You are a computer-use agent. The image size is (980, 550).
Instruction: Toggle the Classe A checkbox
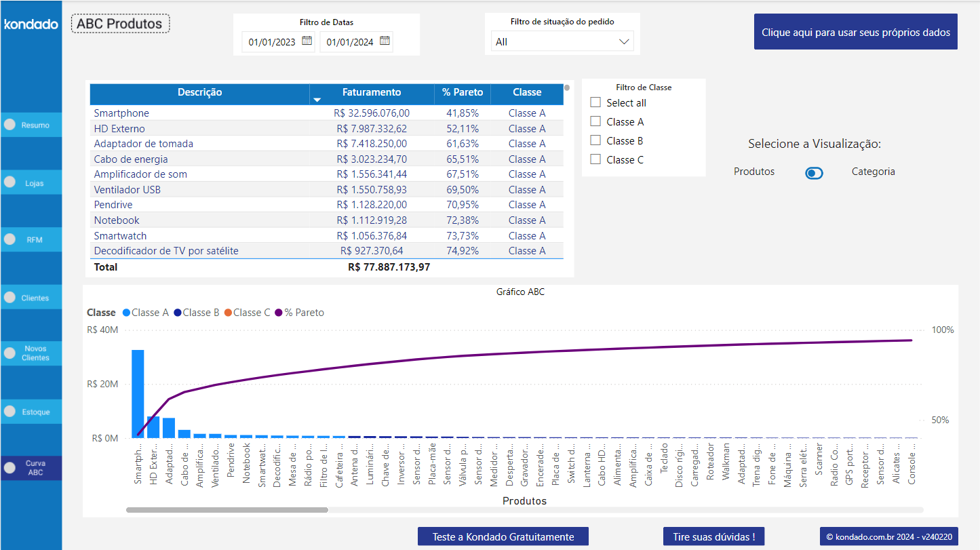[595, 121]
